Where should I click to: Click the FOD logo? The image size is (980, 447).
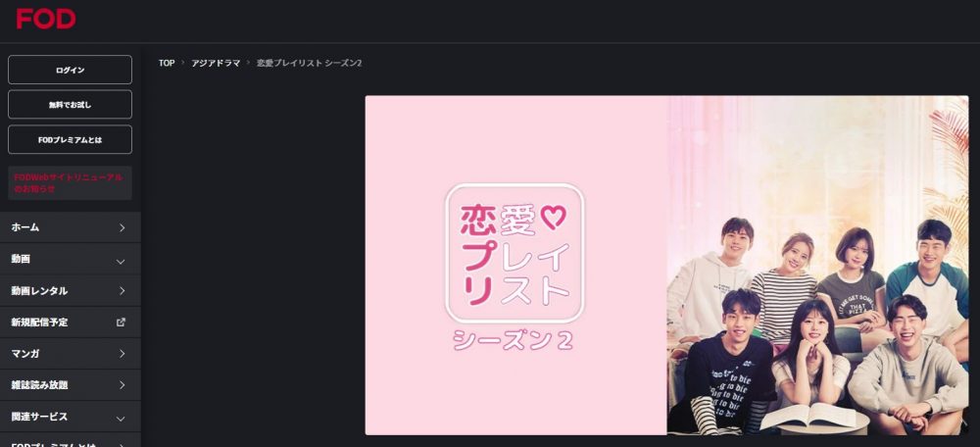pos(46,19)
